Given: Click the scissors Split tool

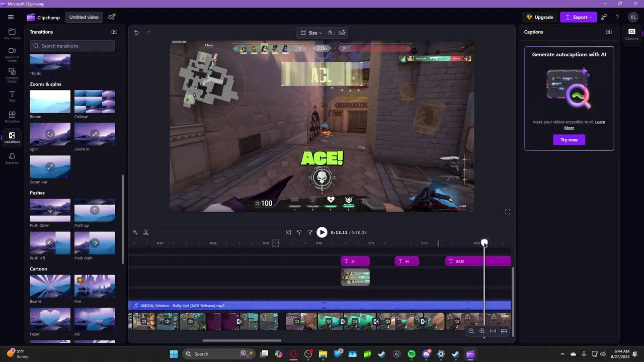Looking at the screenshot, I should point(146,232).
